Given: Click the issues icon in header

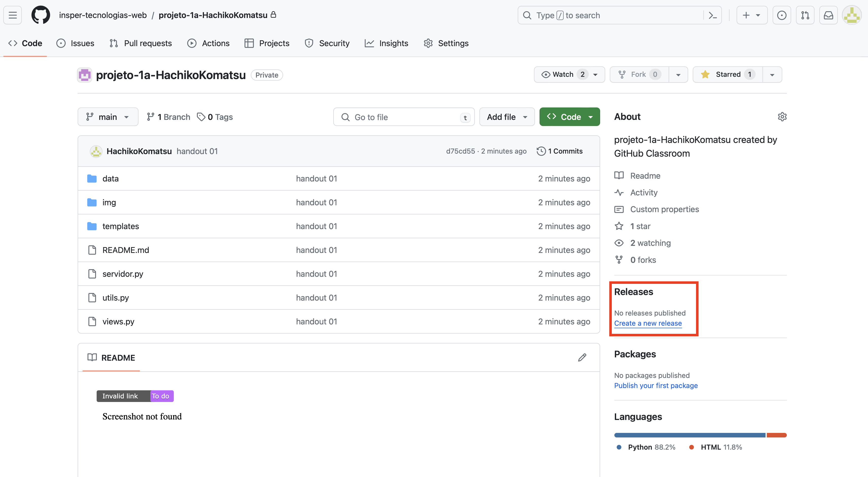Looking at the screenshot, I should pyautogui.click(x=782, y=15).
